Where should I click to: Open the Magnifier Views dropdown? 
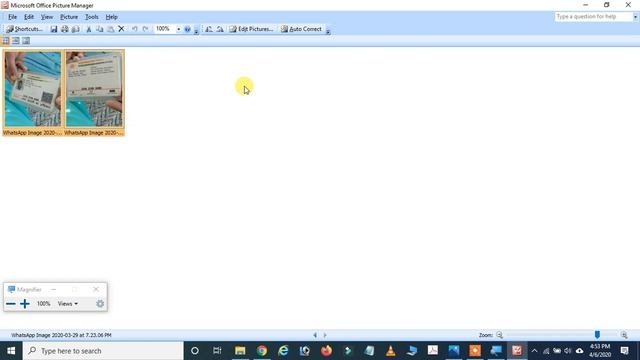(x=68, y=304)
